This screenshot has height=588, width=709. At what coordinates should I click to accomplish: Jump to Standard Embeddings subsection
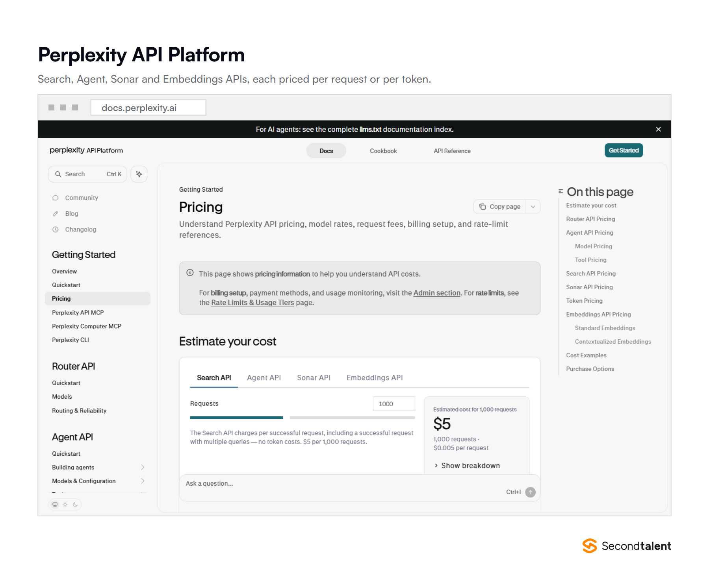(x=605, y=328)
